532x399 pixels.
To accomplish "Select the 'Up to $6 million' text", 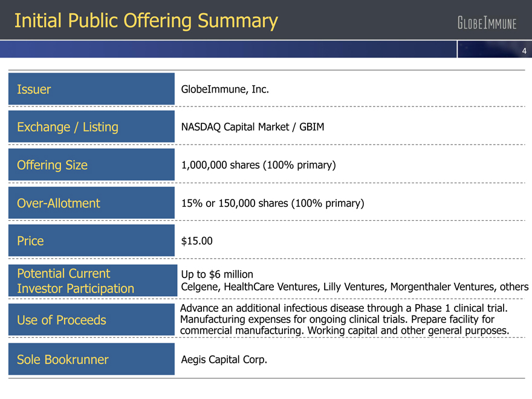I will click(x=217, y=274).
